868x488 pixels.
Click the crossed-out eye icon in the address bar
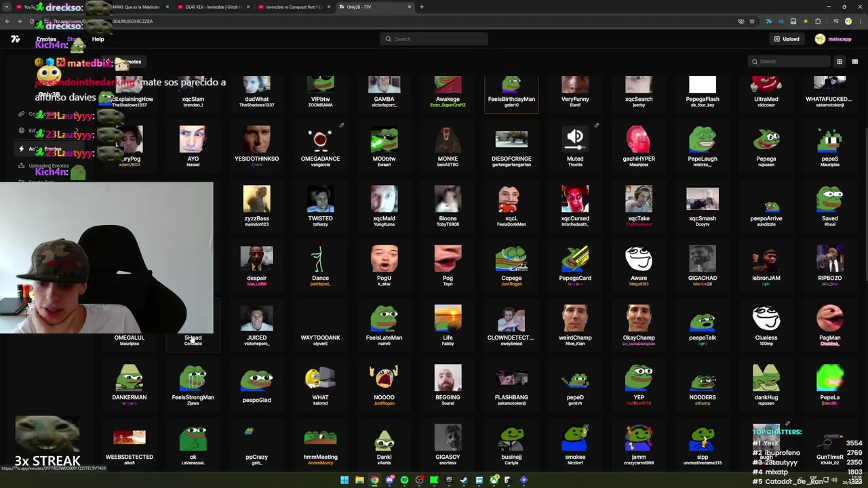(741, 21)
